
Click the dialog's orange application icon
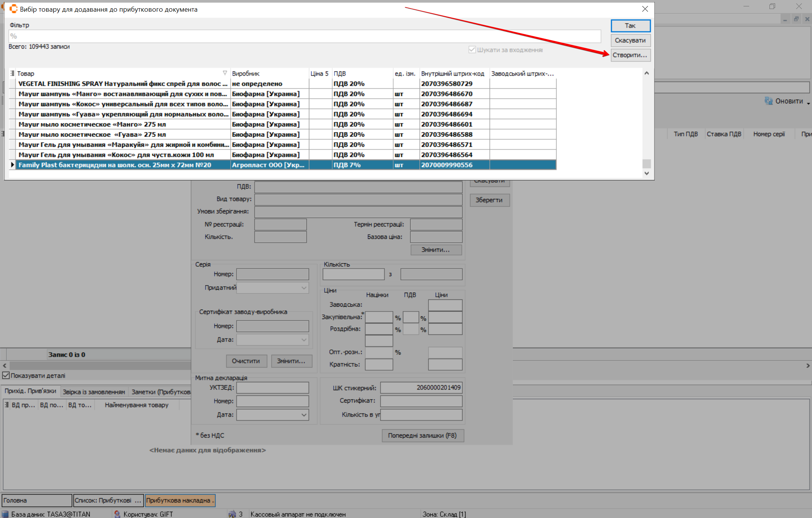[x=13, y=9]
